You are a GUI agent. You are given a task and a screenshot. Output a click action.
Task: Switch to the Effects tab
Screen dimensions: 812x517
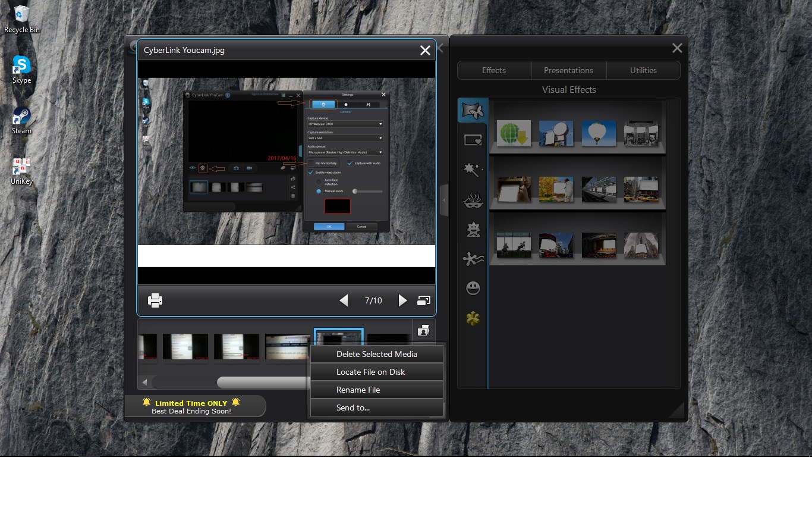pyautogui.click(x=494, y=70)
